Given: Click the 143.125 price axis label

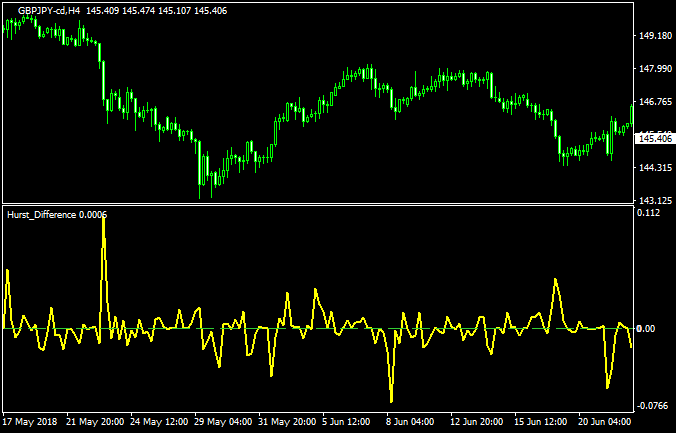Looking at the screenshot, I should [x=654, y=200].
